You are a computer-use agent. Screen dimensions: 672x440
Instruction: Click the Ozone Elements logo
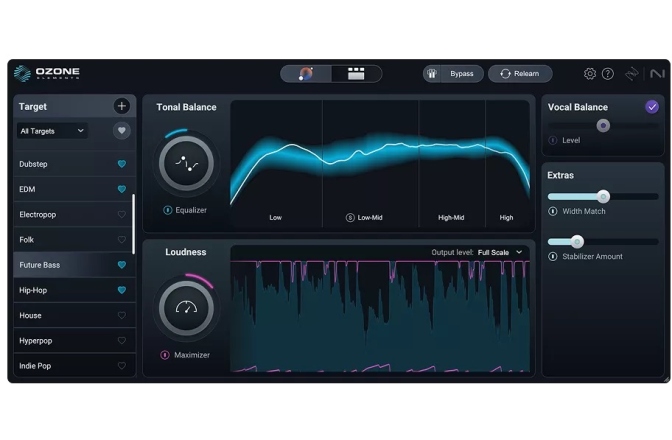click(x=47, y=73)
